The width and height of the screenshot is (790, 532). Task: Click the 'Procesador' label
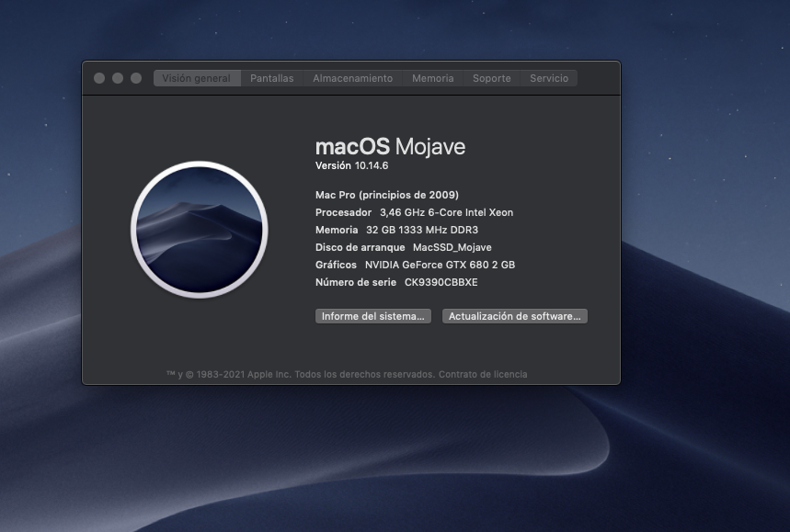pos(344,212)
